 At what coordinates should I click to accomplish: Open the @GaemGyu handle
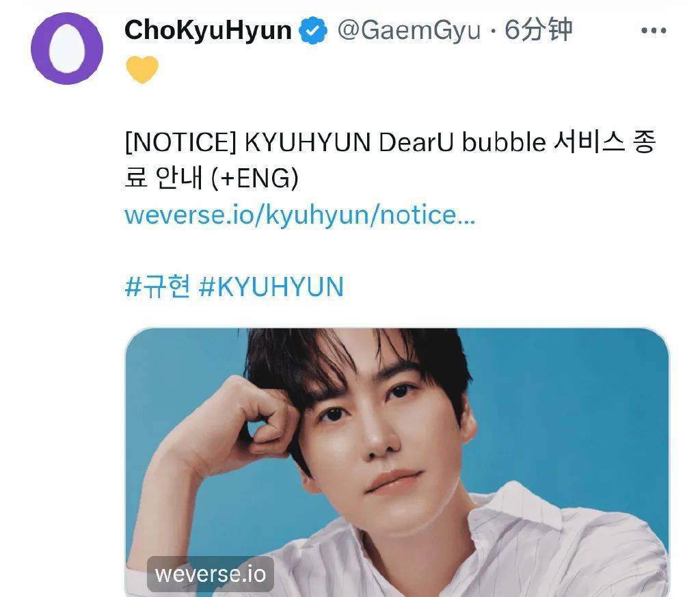(409, 30)
